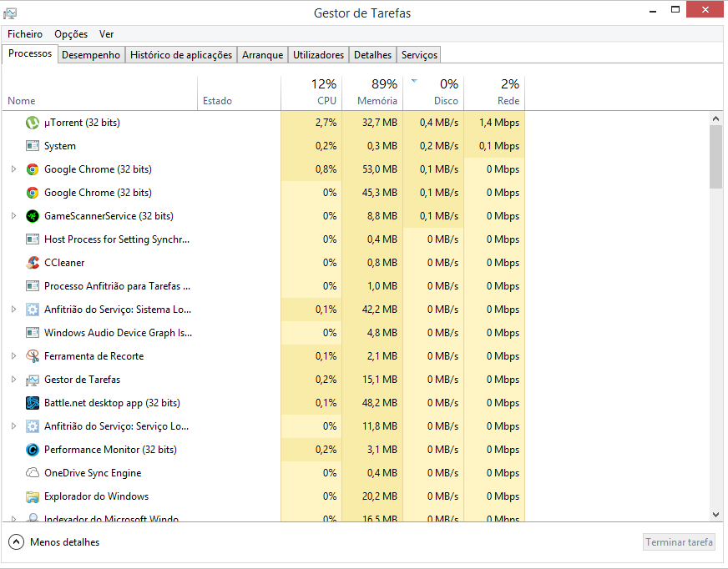728x569 pixels.
Task: Click the Gestor de Tarefas row icon
Action: click(x=32, y=380)
